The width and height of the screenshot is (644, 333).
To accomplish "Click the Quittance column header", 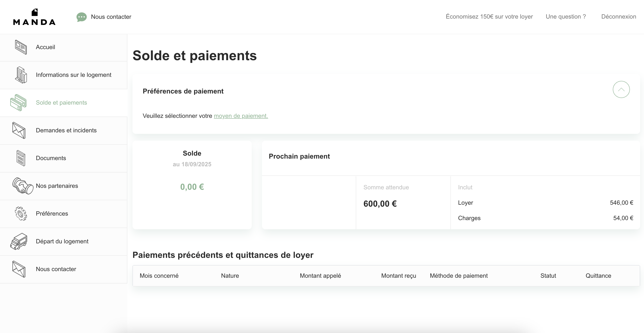I will coord(598,276).
